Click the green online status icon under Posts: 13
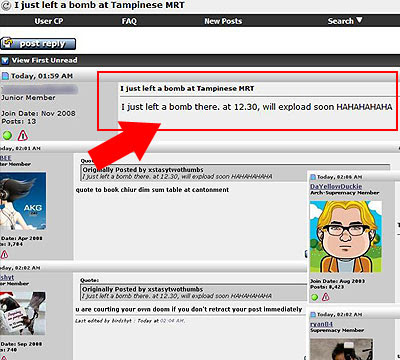 [7, 135]
